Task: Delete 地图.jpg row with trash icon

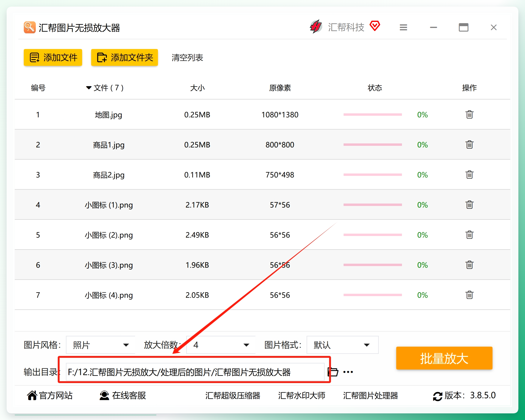Action: tap(469, 115)
